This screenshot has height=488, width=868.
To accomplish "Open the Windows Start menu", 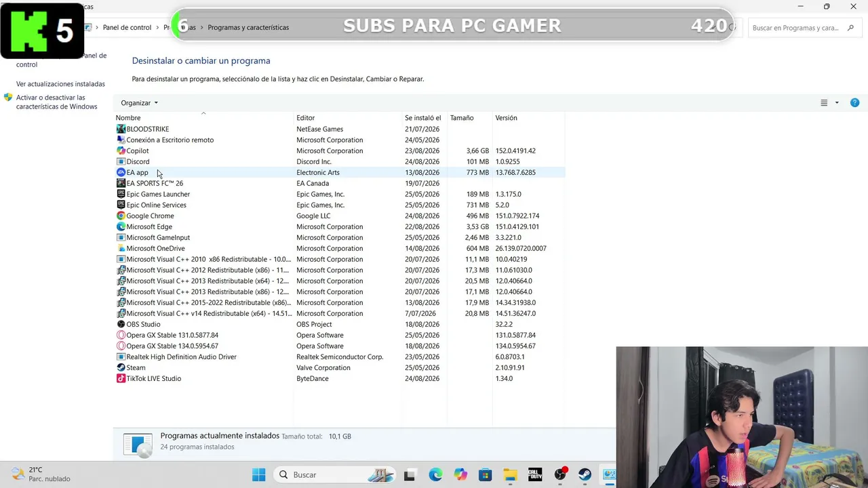I will click(x=259, y=474).
